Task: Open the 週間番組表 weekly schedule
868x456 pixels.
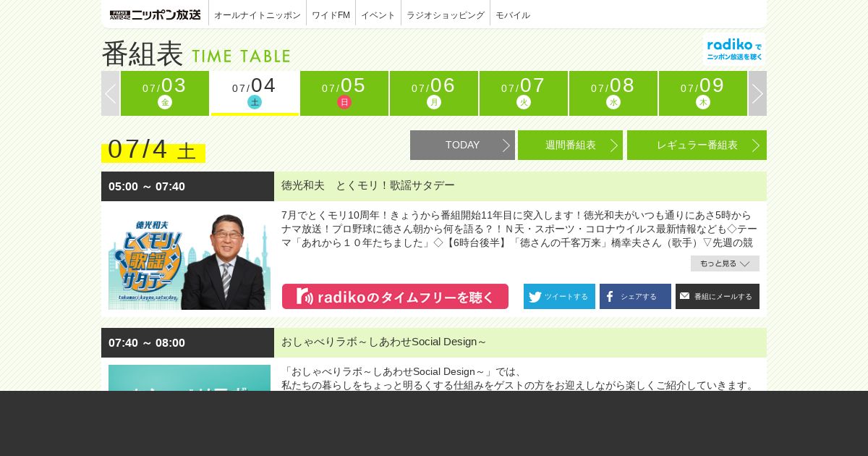Action: (570, 145)
